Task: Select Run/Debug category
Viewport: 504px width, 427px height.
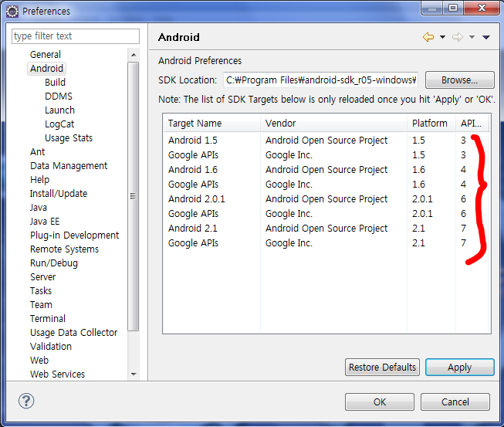Action: pyautogui.click(x=54, y=263)
